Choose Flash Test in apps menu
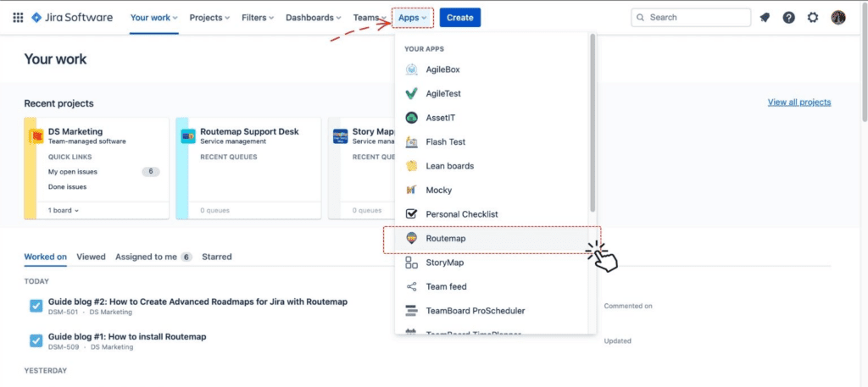868x387 pixels. pyautogui.click(x=492, y=141)
